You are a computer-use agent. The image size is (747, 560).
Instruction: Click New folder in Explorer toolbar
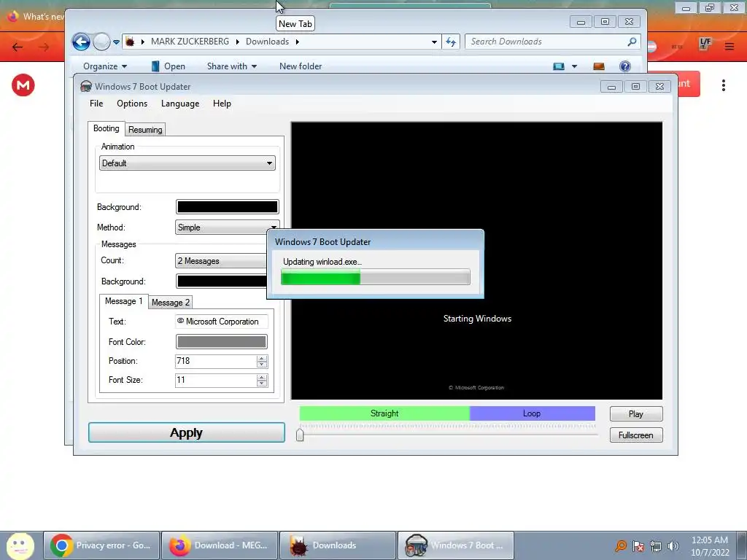pos(301,66)
